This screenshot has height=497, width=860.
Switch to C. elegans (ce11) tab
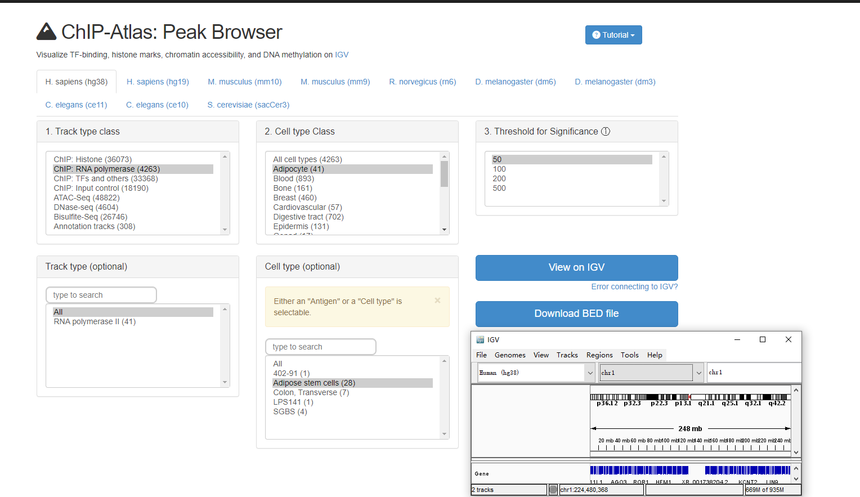coord(76,105)
